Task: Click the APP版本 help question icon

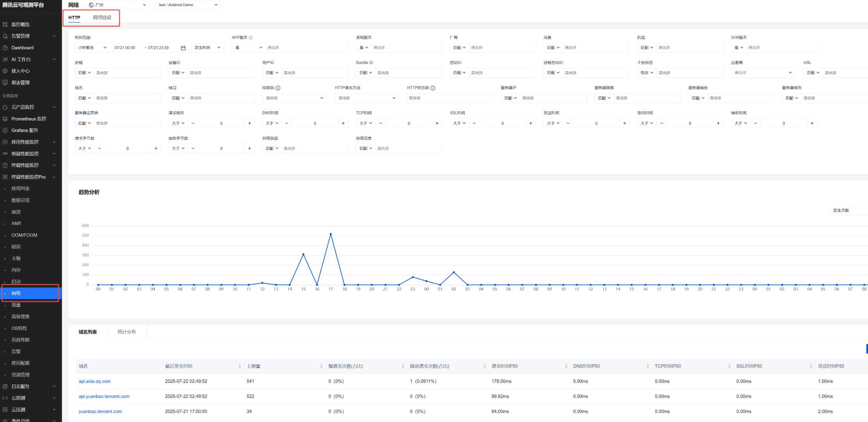Action: click(x=251, y=38)
